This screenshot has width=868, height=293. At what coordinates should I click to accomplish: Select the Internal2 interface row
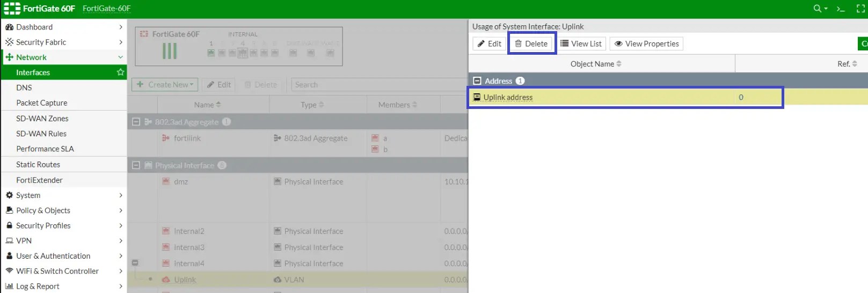tap(298, 231)
